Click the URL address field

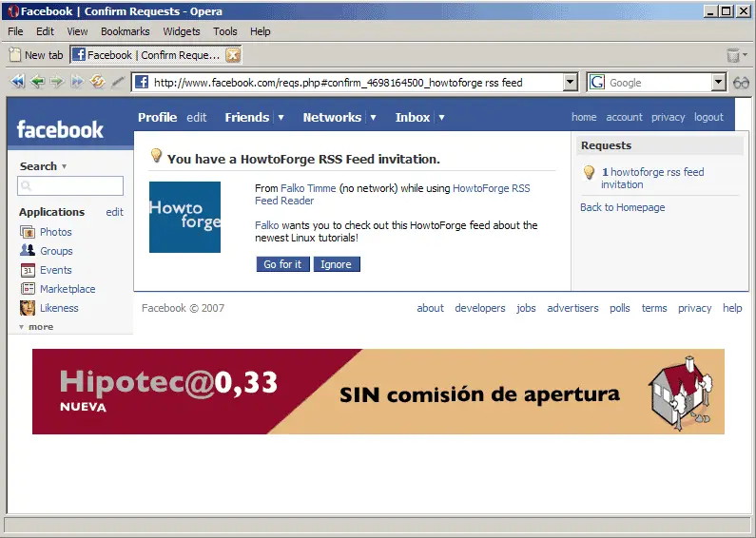pos(357,83)
